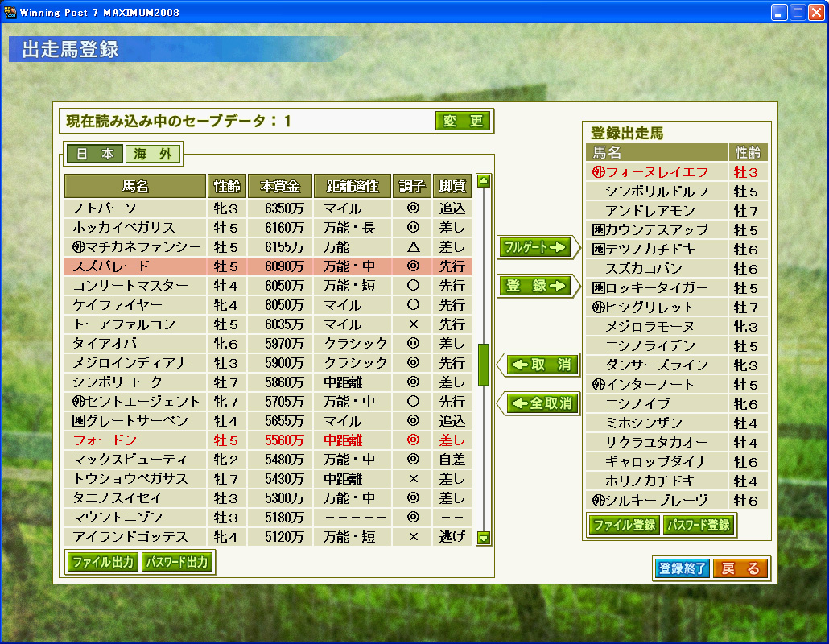Click the ファイル登録 button

coord(625,525)
